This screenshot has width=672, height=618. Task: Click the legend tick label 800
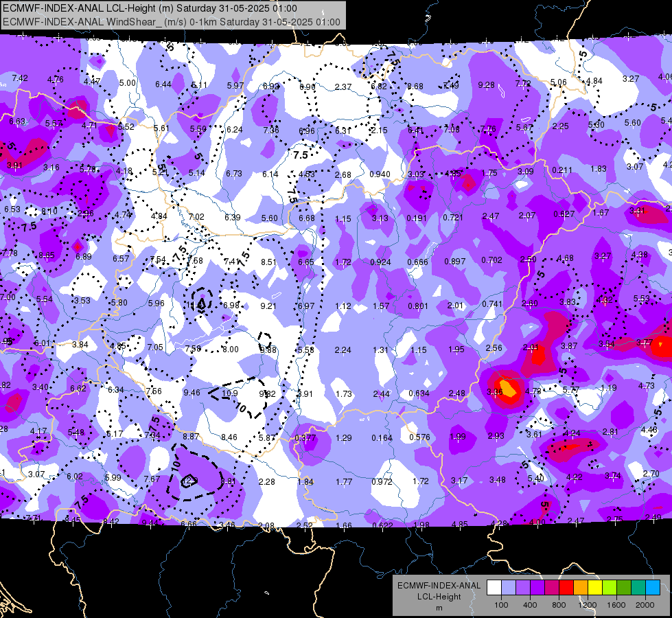point(559,605)
